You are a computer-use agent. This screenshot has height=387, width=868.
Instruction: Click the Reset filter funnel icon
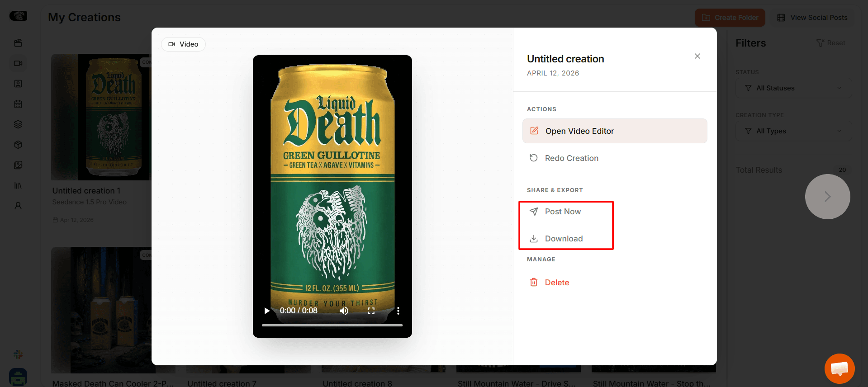(x=820, y=43)
